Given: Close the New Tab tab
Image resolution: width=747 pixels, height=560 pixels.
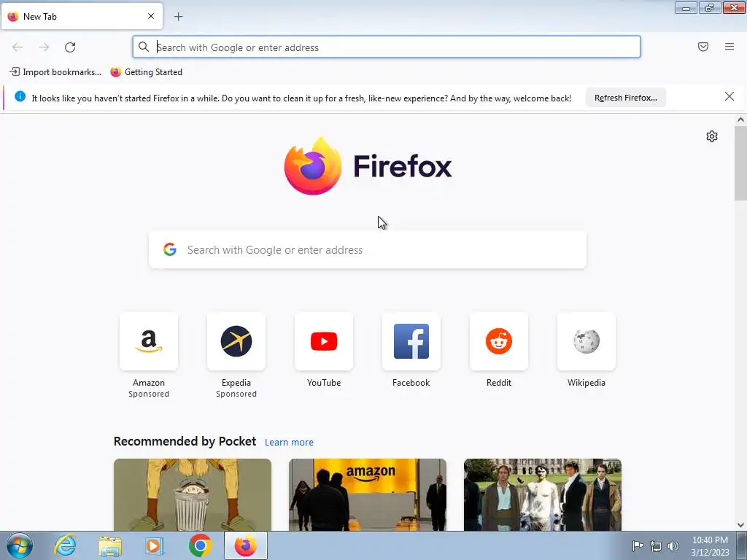Looking at the screenshot, I should pos(150,16).
